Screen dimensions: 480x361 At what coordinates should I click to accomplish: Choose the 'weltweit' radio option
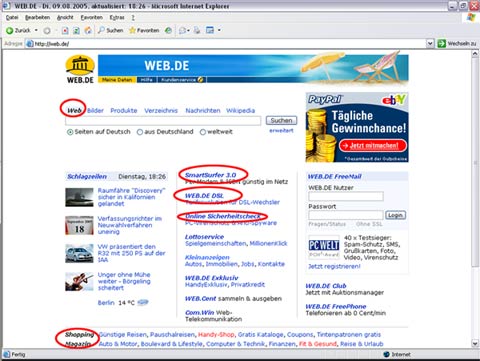coord(202,132)
